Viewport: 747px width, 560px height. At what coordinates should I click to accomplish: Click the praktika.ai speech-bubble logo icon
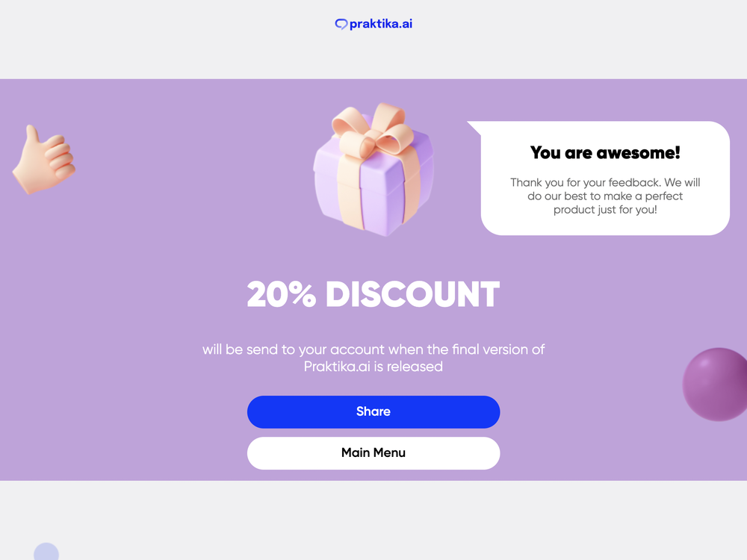click(x=341, y=24)
